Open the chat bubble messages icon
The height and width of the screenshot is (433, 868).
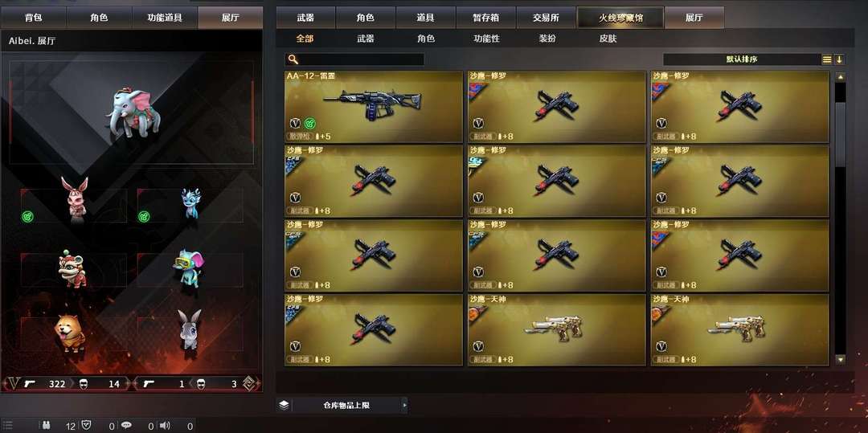coord(126,425)
